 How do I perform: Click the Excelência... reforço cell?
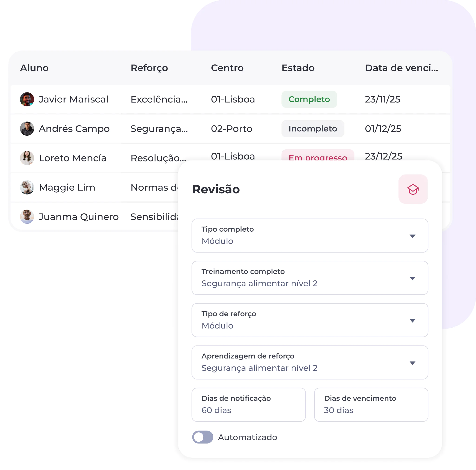[159, 99]
